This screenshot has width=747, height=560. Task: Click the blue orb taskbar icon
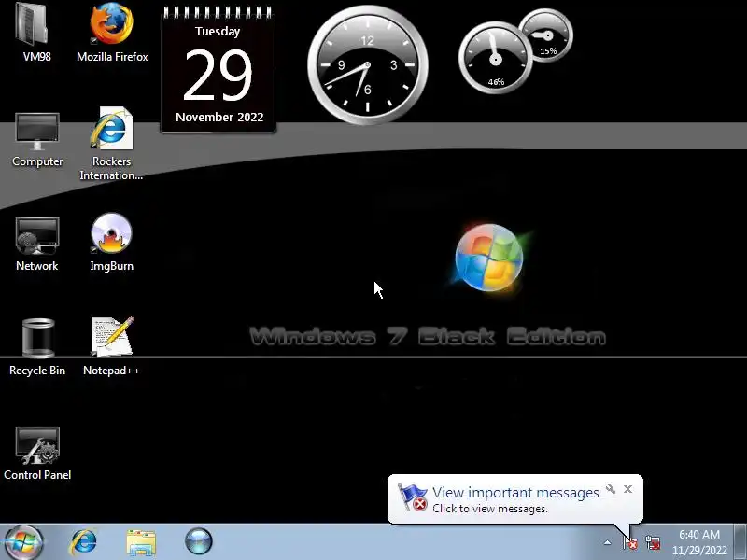coord(198,541)
